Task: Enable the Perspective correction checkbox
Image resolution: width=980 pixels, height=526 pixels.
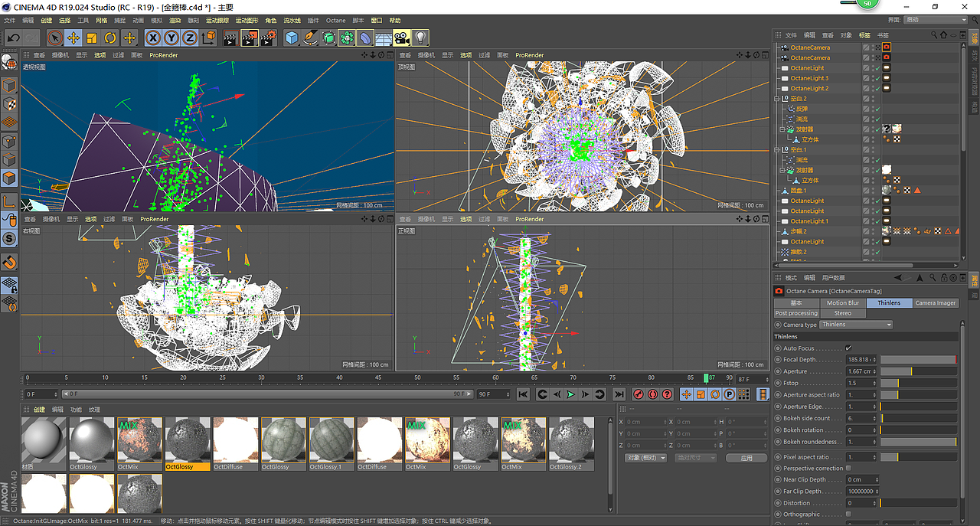Action: pyautogui.click(x=848, y=469)
